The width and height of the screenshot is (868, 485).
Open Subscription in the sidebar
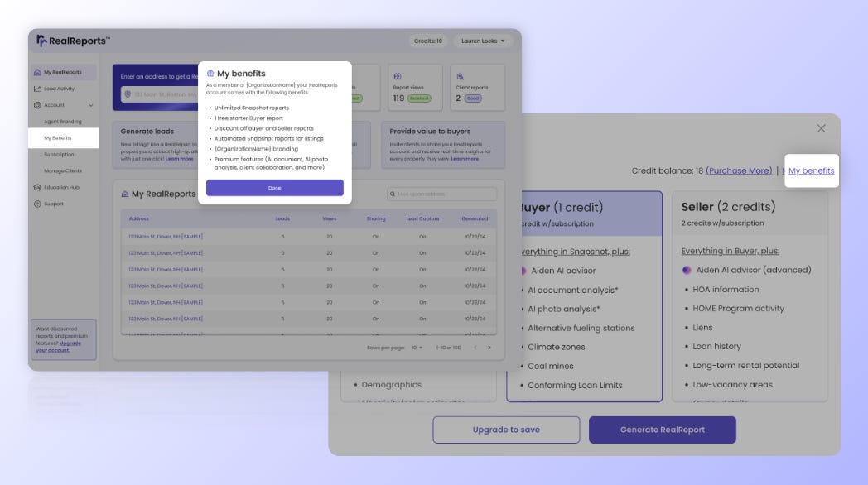coord(59,154)
